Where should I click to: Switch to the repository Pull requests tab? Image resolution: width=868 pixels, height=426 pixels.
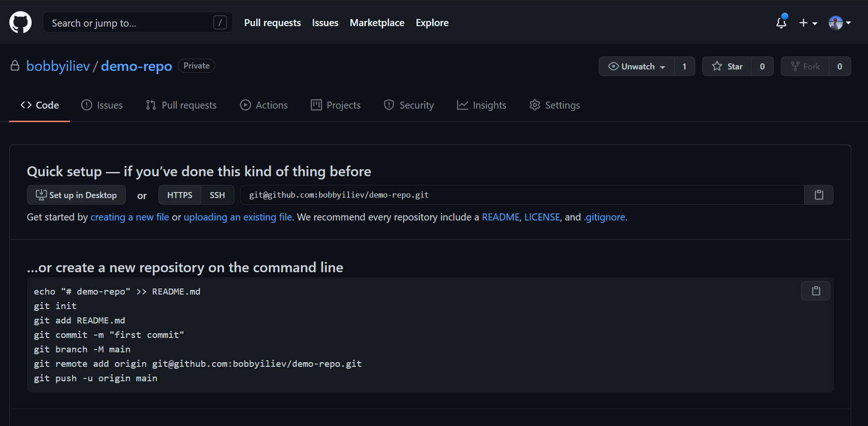(x=181, y=105)
